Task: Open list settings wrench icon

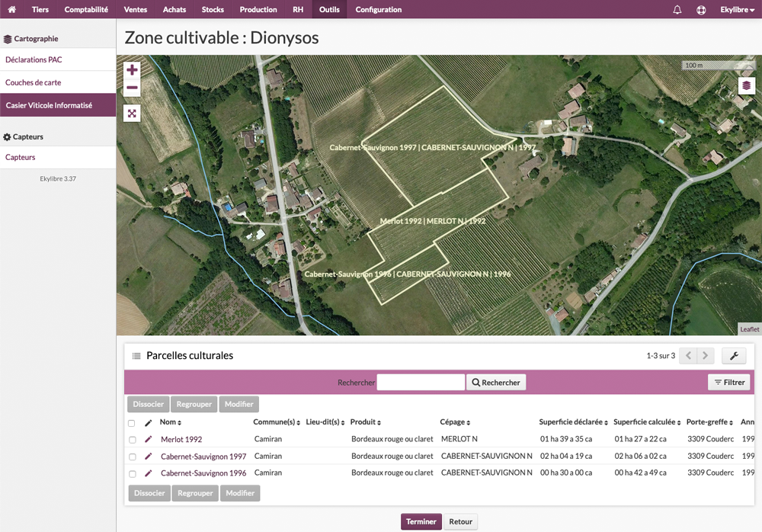Action: point(734,356)
